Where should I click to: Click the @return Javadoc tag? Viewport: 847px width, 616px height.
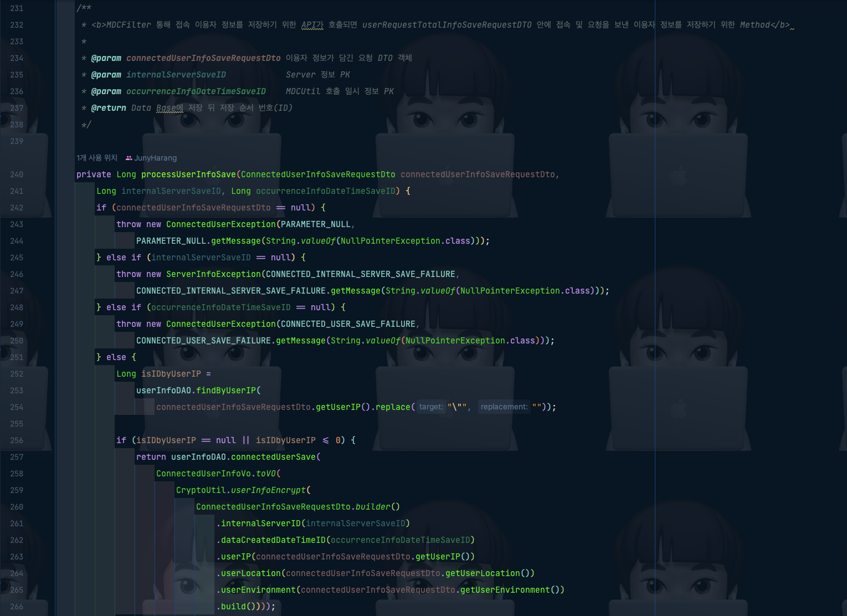pos(109,108)
